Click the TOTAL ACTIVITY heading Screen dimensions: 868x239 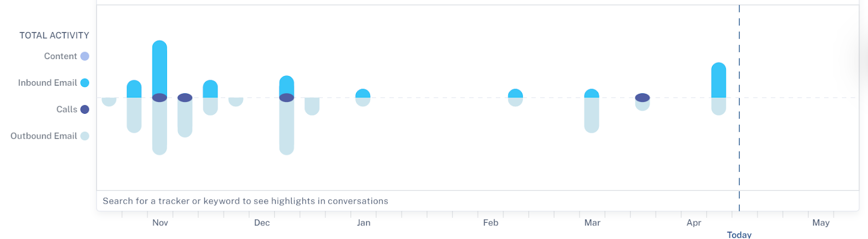pos(54,36)
